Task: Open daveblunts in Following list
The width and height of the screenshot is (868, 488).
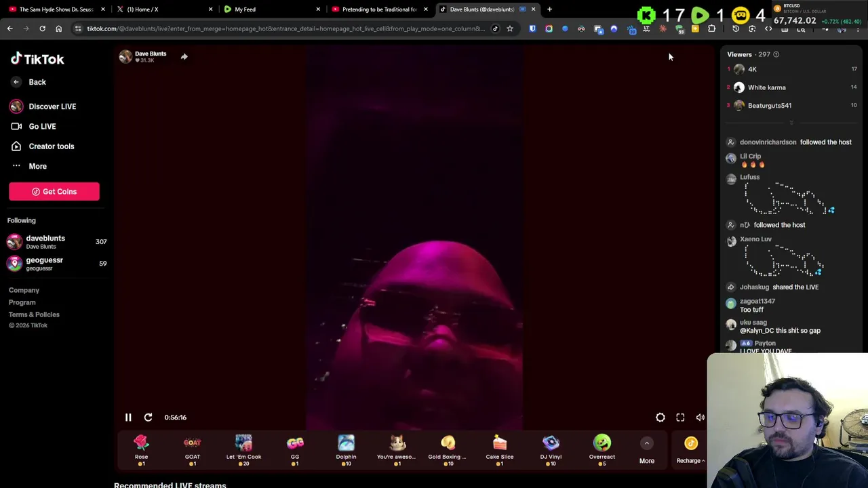Action: click(x=56, y=242)
